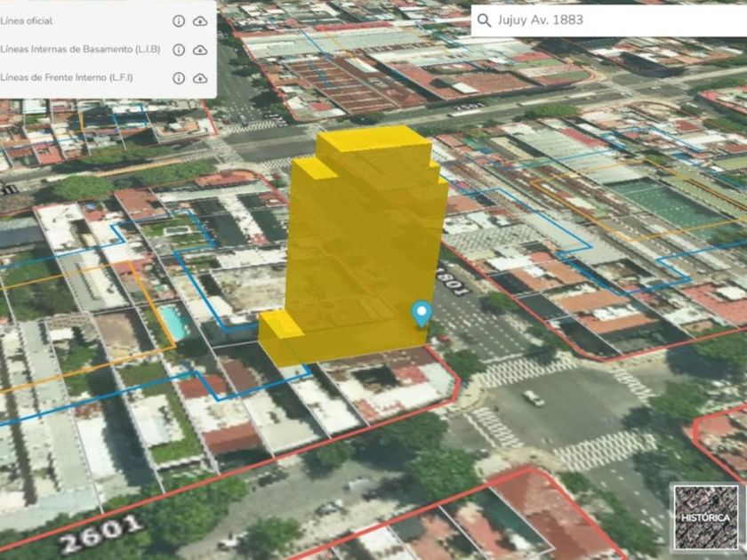Click the magnifier search icon
The width and height of the screenshot is (747, 560).
(484, 20)
